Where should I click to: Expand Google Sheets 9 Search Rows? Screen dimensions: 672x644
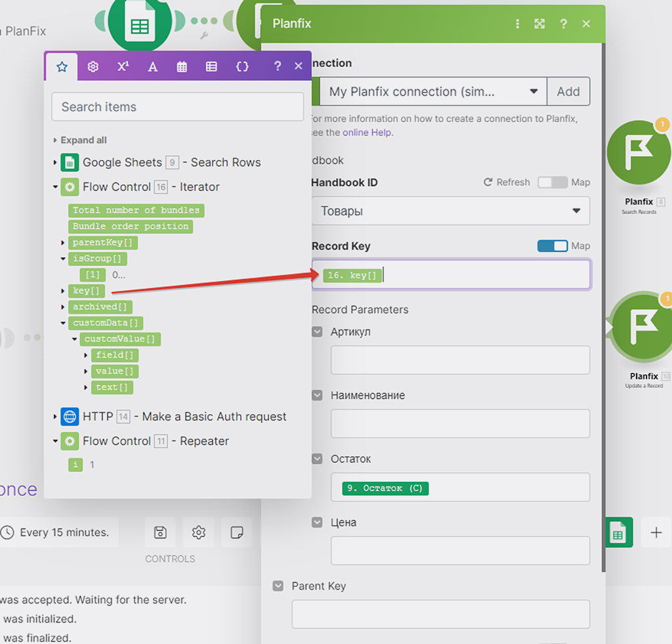pos(55,163)
